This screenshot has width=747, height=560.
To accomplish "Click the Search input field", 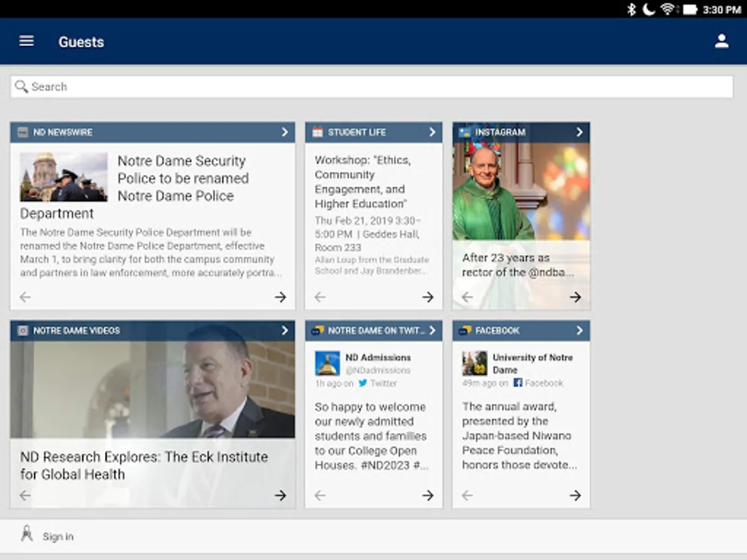I will [x=372, y=86].
